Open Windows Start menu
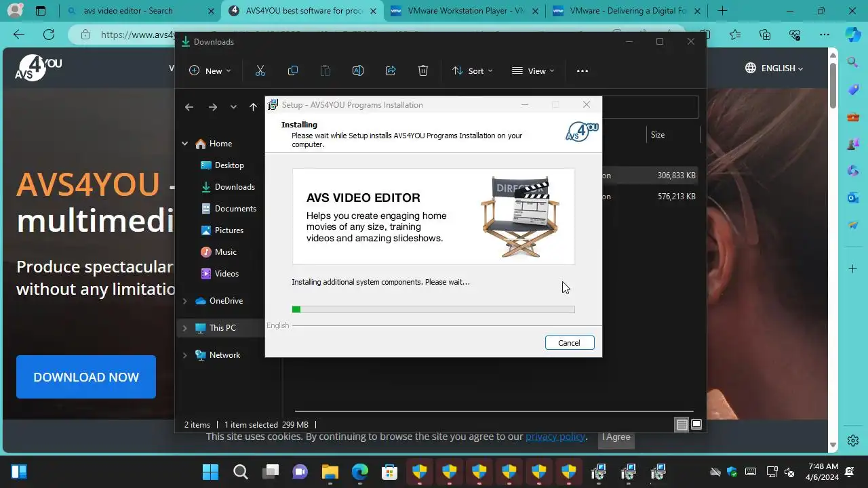The width and height of the screenshot is (868, 488). click(x=211, y=472)
